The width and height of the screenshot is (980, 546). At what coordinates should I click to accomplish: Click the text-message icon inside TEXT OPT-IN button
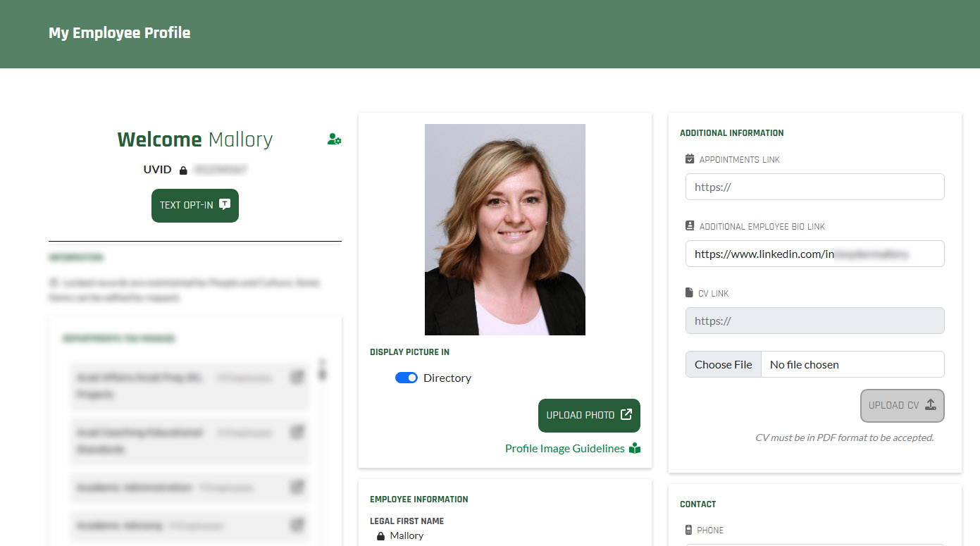pos(224,204)
